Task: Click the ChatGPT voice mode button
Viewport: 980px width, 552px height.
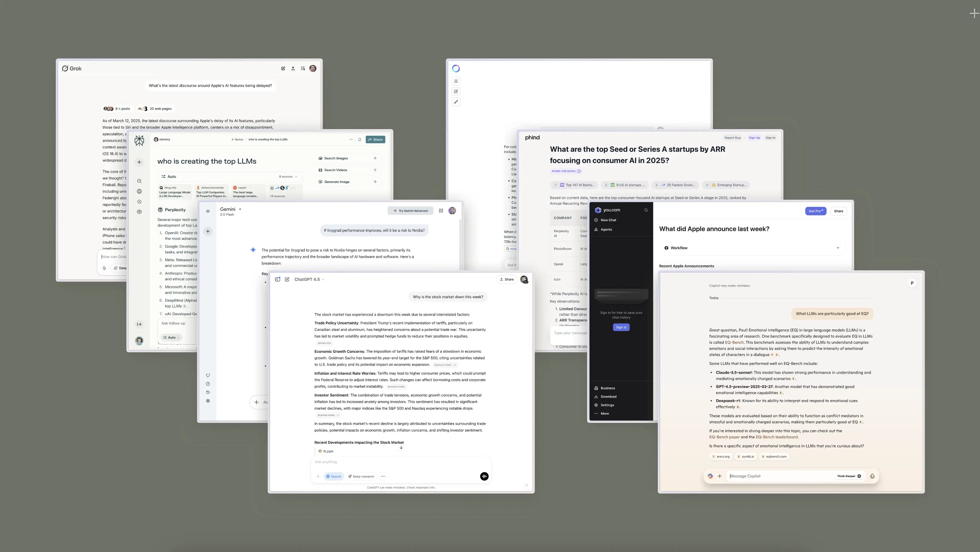Action: coord(484,476)
